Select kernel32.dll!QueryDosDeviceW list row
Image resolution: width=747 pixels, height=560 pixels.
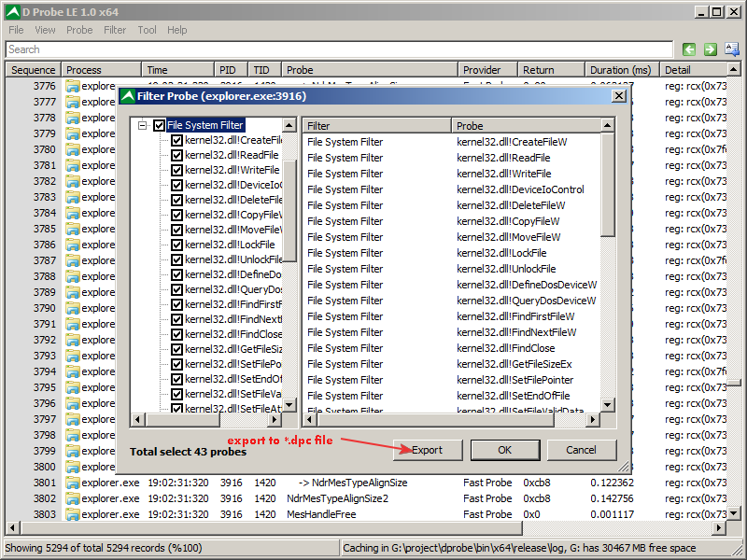[x=451, y=301]
